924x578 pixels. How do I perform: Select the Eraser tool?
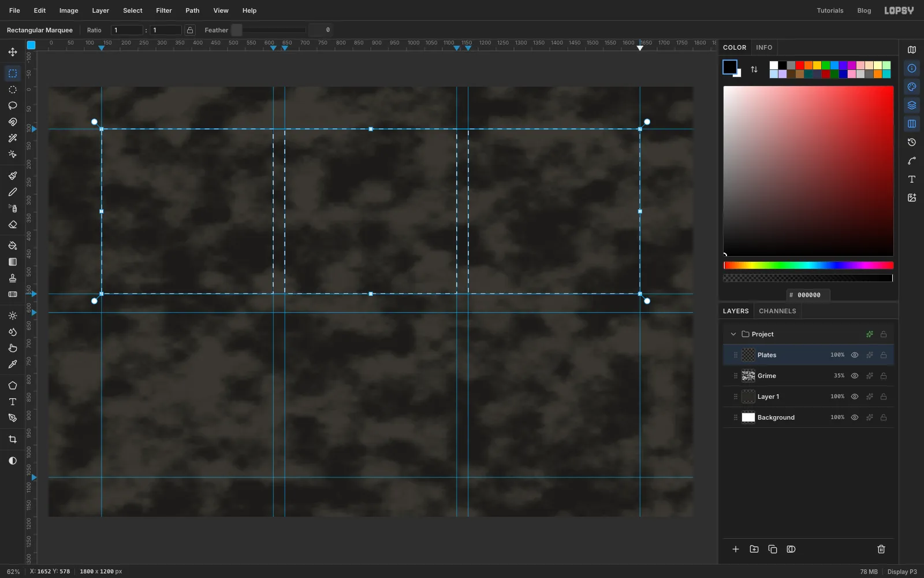[13, 224]
